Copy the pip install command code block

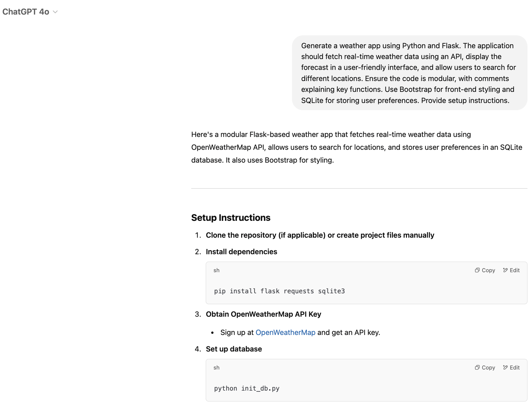click(x=485, y=270)
